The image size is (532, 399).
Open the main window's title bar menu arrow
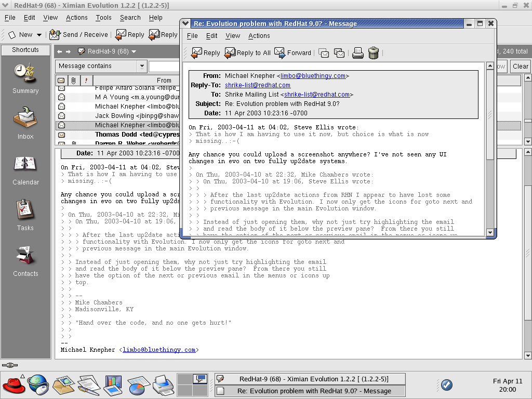5,5
